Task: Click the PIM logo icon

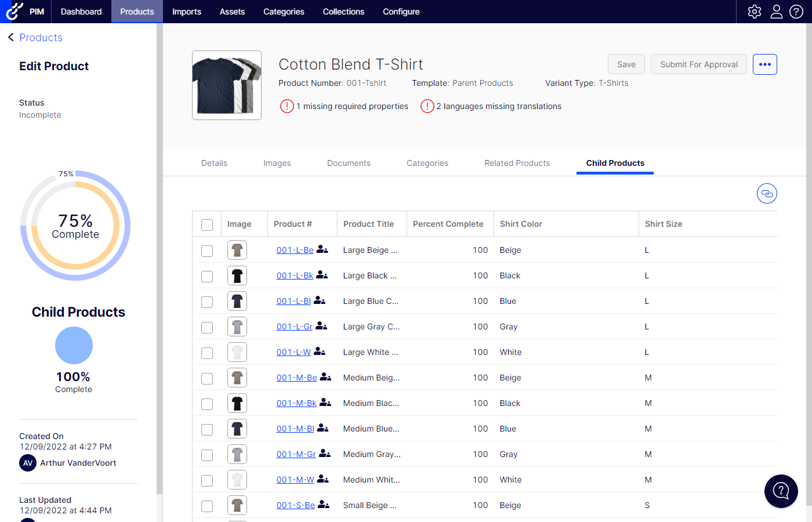Action: [x=15, y=12]
